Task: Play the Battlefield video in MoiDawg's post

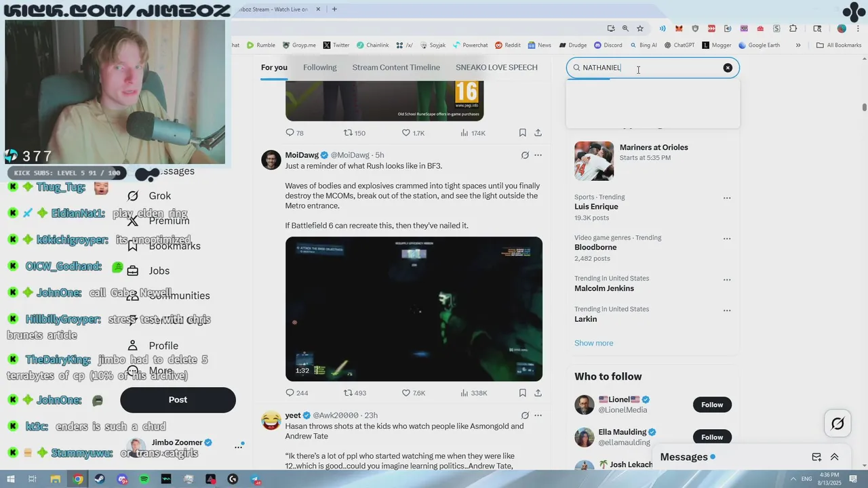Action: [414, 309]
